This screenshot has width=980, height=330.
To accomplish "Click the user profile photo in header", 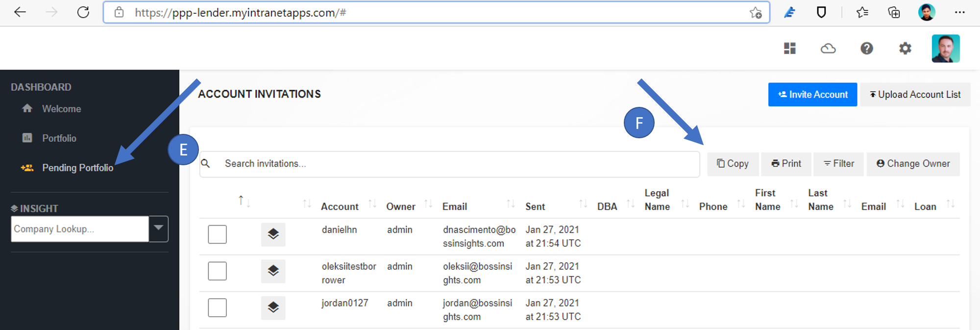I will (x=945, y=48).
